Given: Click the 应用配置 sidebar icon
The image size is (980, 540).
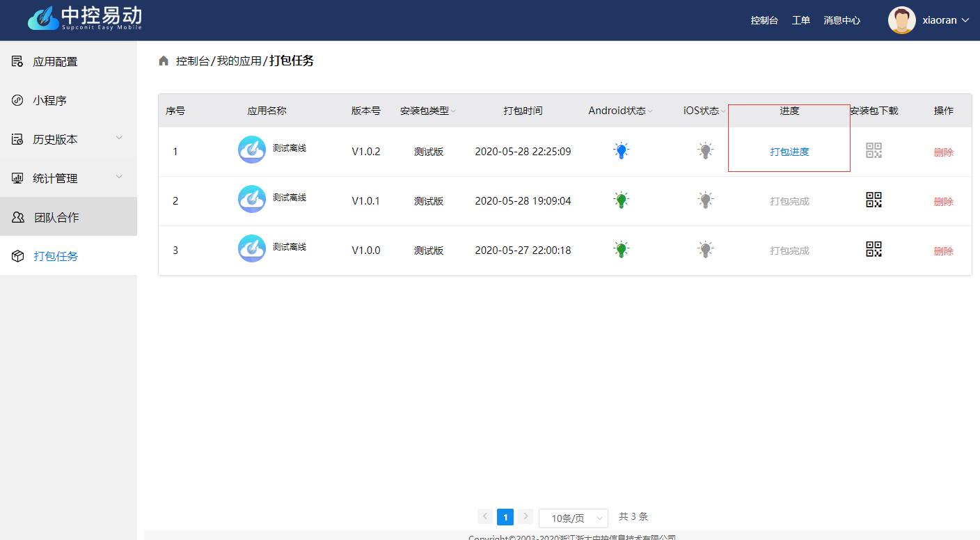Looking at the screenshot, I should click(x=17, y=61).
